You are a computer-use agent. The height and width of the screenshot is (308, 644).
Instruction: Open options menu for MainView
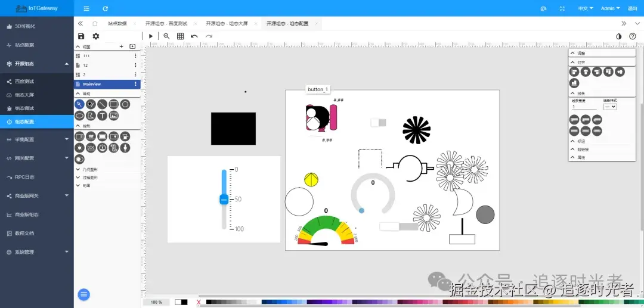click(135, 84)
